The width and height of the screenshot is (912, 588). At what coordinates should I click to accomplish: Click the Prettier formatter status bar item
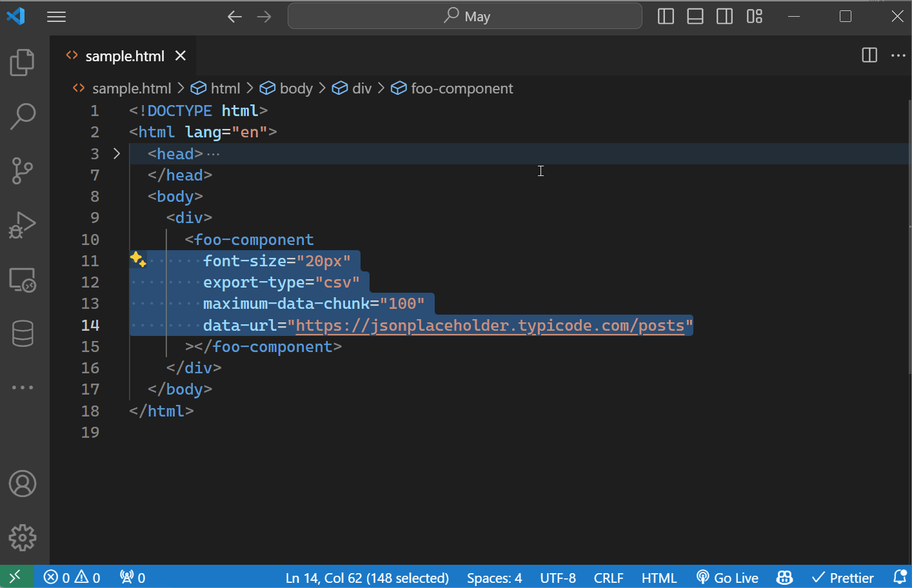pos(843,577)
